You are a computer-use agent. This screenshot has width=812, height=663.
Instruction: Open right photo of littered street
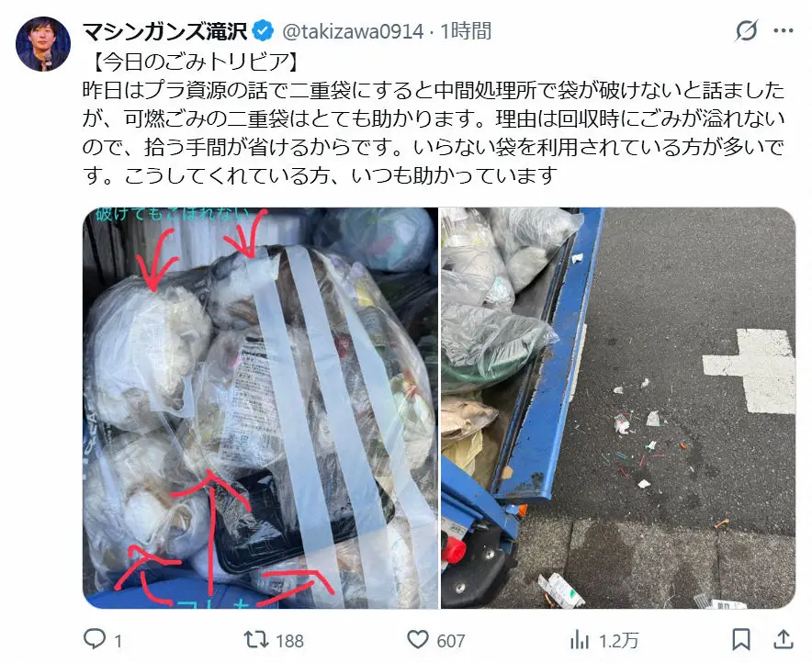tap(618, 408)
